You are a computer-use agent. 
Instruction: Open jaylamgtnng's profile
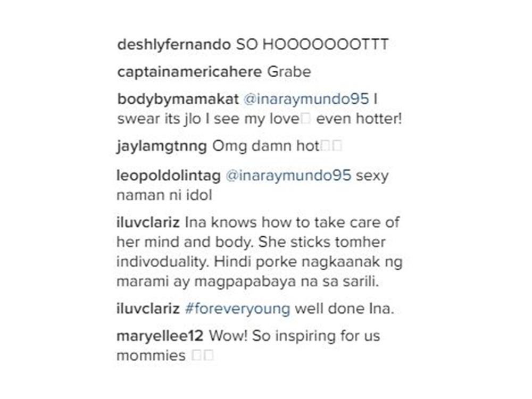coord(162,146)
